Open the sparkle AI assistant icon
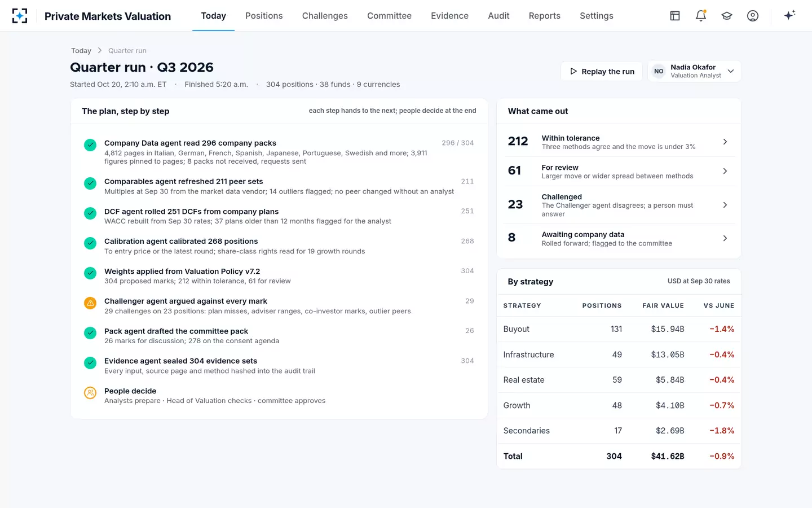 click(x=789, y=15)
